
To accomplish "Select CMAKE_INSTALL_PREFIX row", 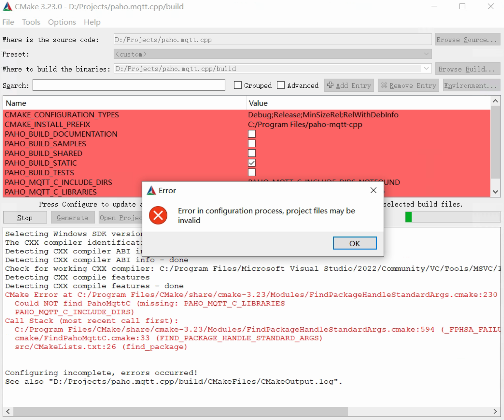I will [247, 124].
